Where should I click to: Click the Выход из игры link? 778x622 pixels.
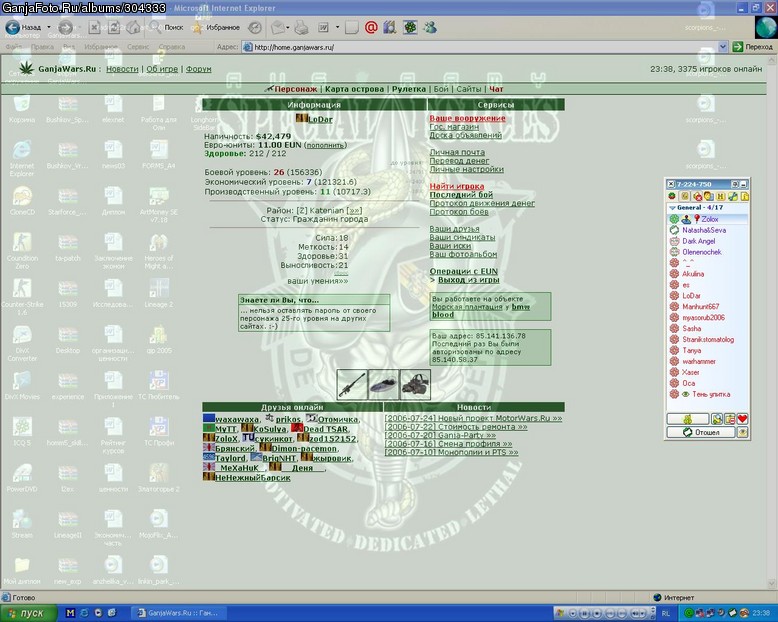(x=468, y=280)
